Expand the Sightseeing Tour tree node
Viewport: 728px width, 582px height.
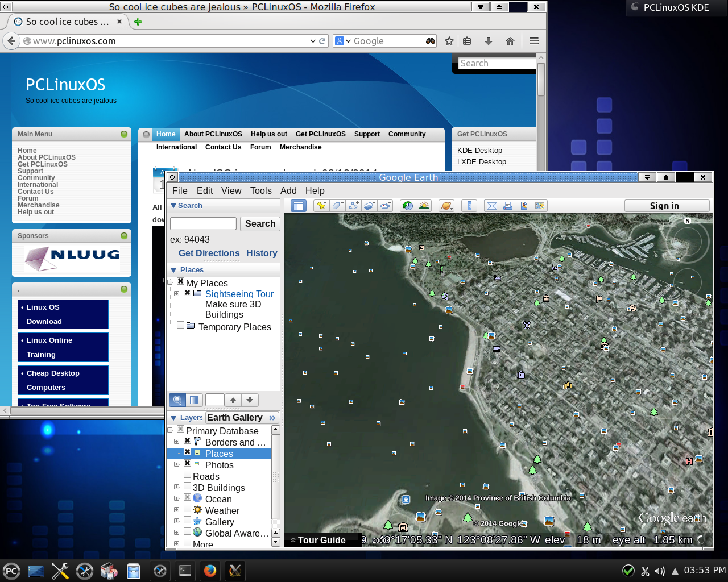tap(176, 294)
